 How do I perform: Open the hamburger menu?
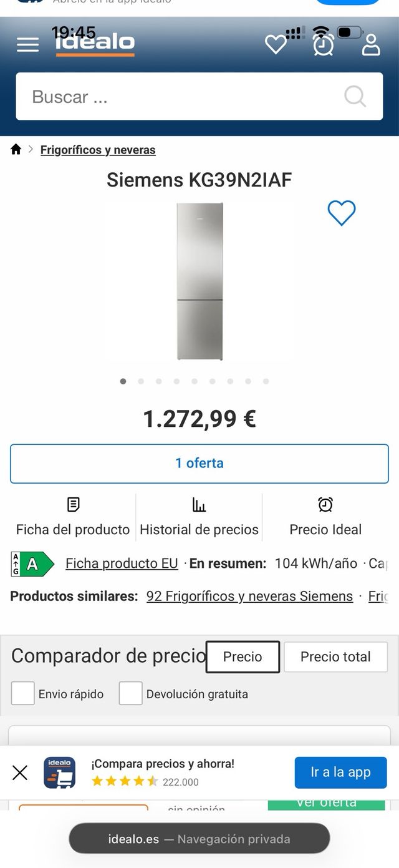coord(27,44)
